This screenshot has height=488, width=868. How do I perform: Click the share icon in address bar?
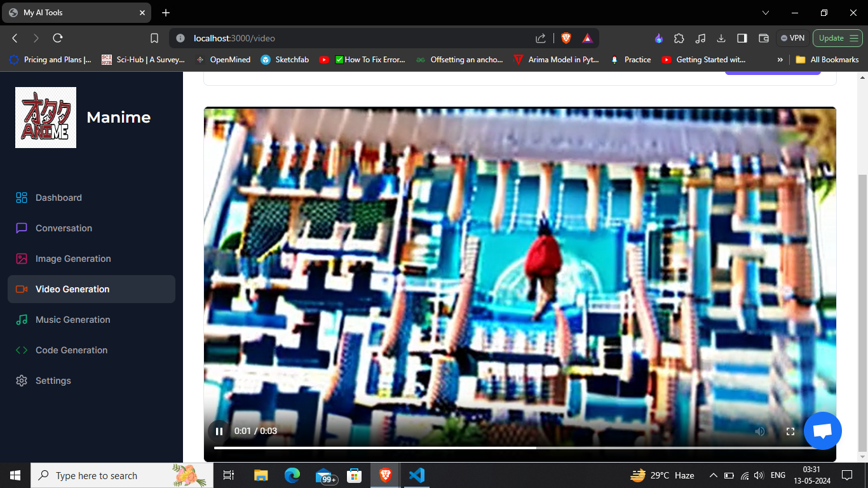tap(541, 38)
